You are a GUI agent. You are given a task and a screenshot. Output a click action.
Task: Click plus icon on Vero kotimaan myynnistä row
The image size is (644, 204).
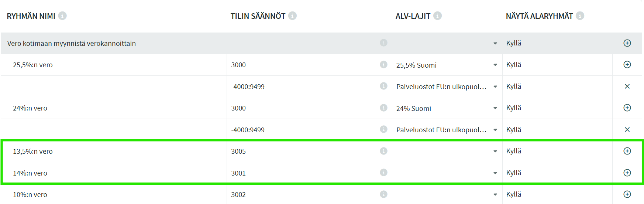pos(627,43)
